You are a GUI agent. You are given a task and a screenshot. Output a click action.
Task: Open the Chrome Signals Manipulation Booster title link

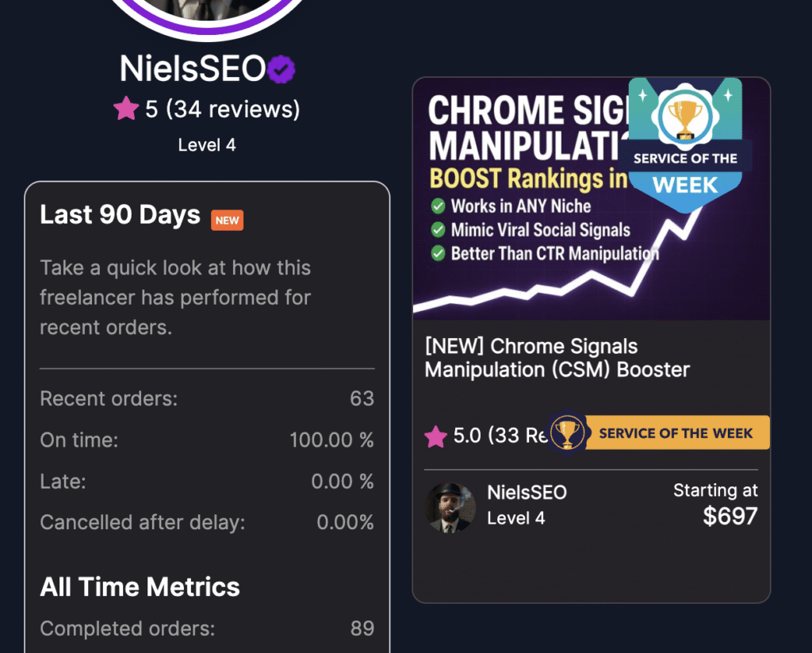557,358
